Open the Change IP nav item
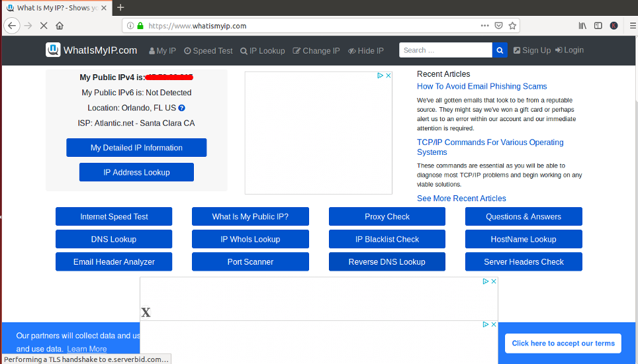Viewport: 638px width, 364px height. [316, 51]
